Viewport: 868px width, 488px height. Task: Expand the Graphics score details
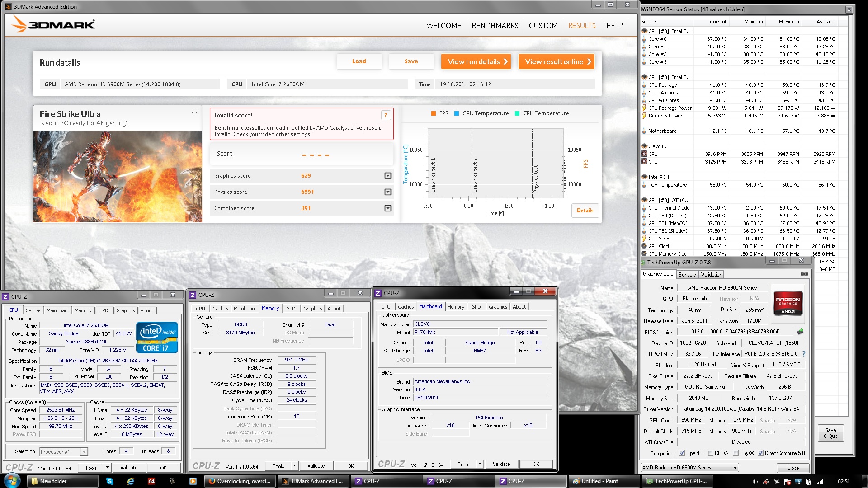click(387, 176)
